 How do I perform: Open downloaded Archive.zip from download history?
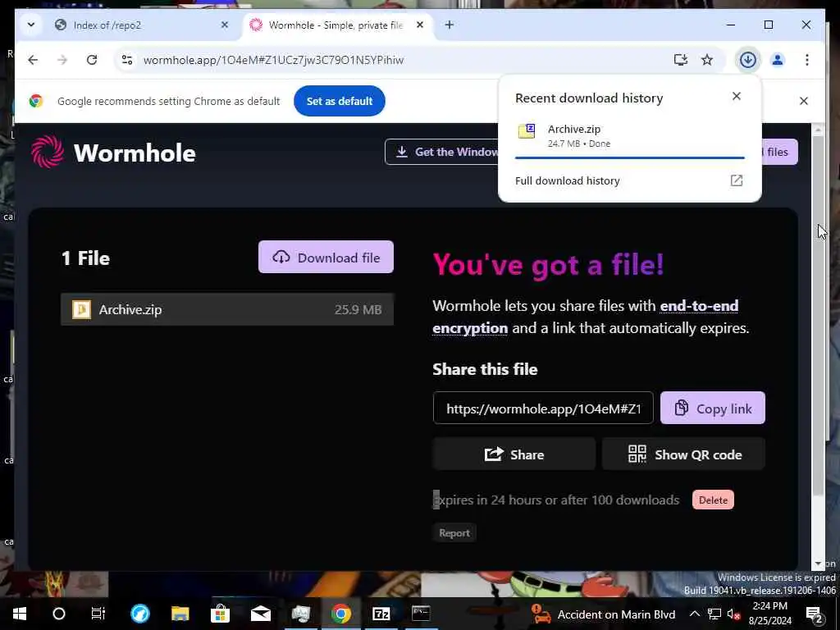tap(629, 135)
